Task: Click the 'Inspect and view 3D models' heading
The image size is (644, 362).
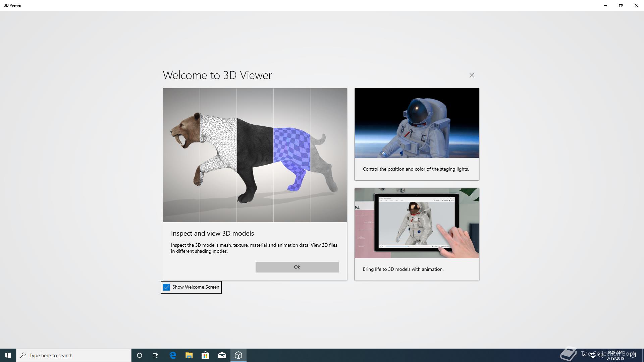Action: click(212, 233)
